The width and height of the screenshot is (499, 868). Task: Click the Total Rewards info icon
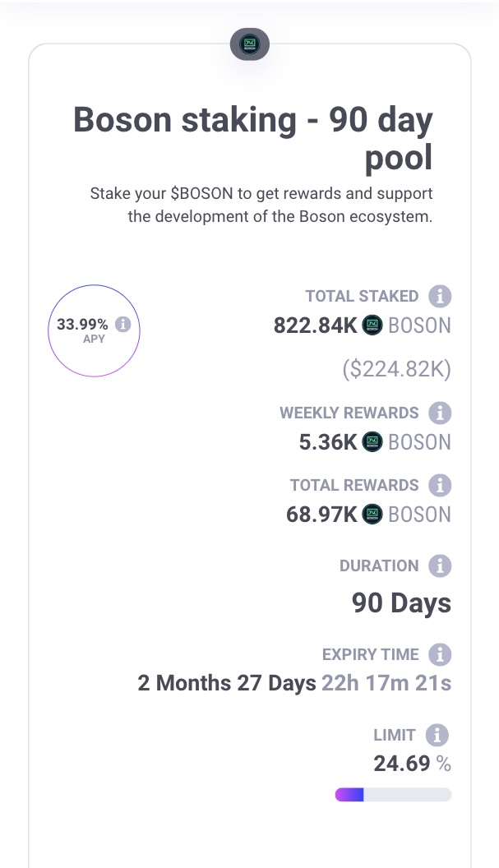440,485
